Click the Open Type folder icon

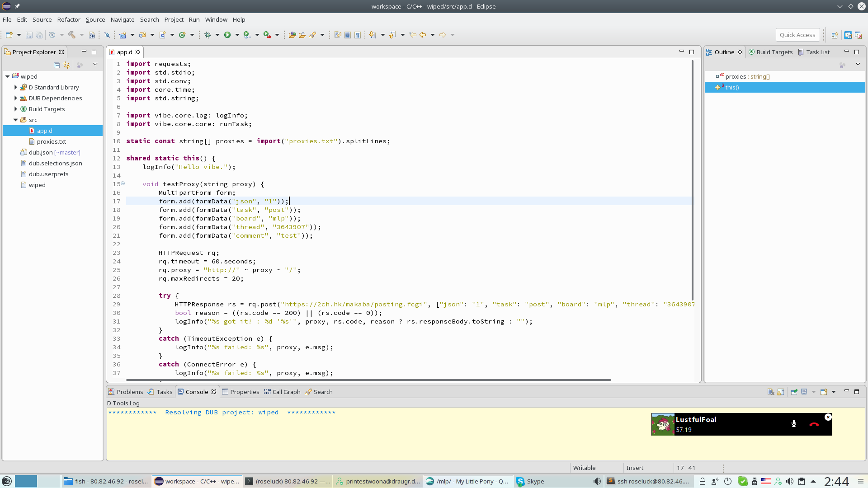tap(302, 35)
